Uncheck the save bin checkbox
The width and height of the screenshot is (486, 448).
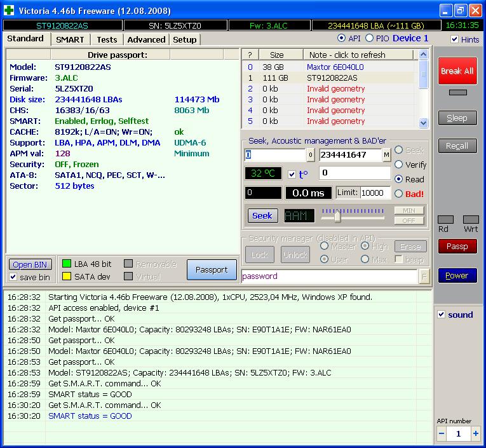click(13, 277)
